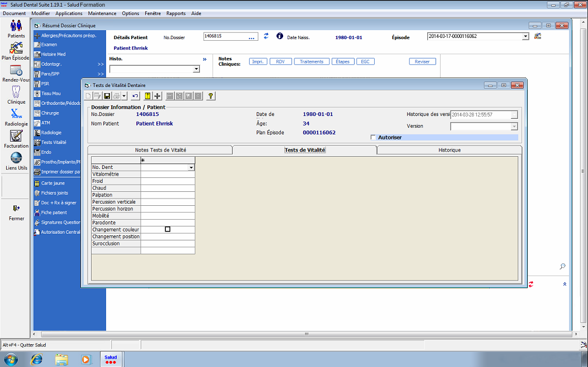Click the black plus toolbar icon
Image resolution: width=588 pixels, height=367 pixels.
(157, 96)
